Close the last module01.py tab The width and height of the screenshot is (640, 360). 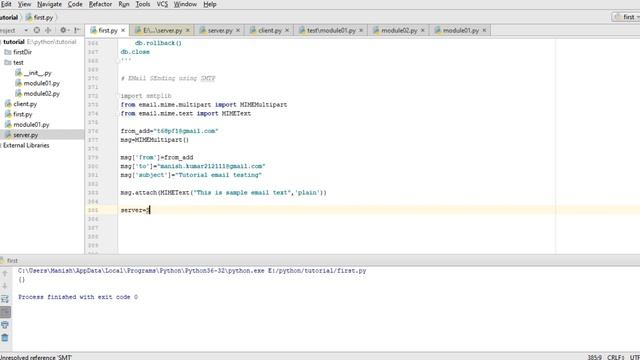tap(484, 30)
